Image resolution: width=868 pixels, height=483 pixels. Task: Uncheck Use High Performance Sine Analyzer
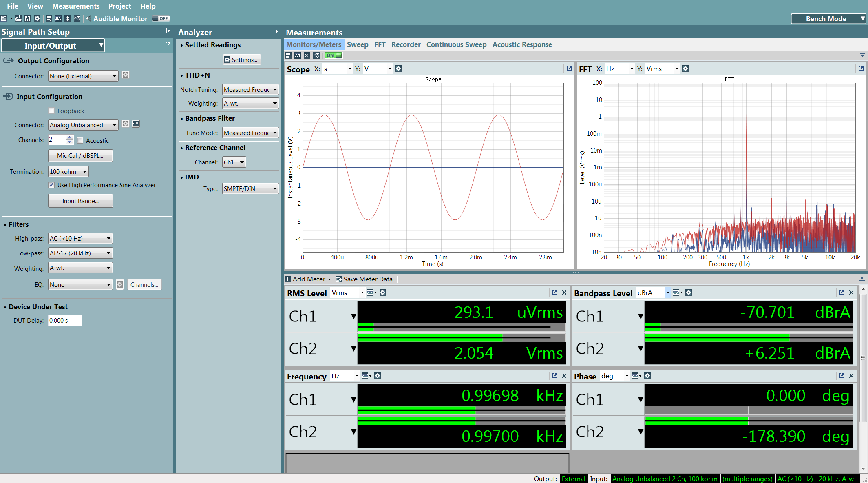(x=51, y=185)
